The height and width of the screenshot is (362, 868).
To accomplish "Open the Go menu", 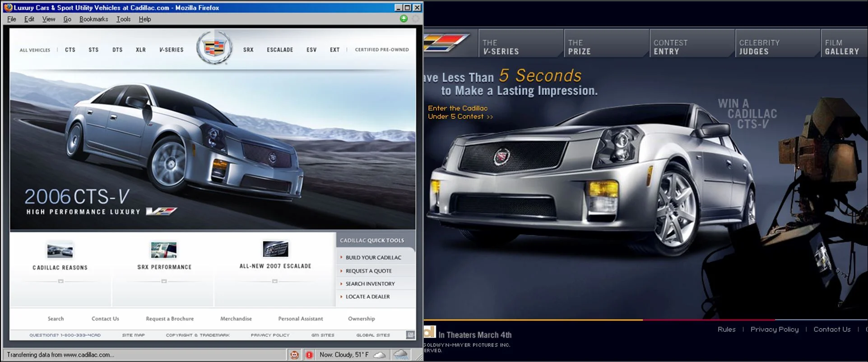I will 67,19.
